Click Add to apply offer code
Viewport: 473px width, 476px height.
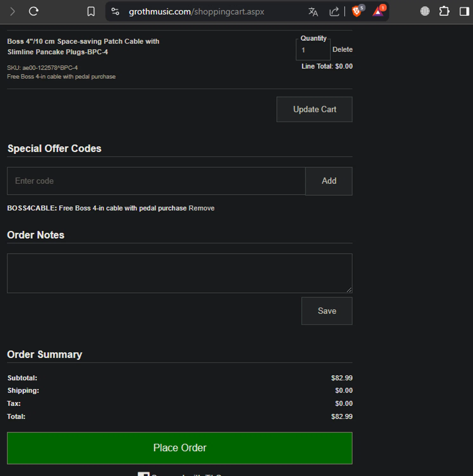point(329,181)
